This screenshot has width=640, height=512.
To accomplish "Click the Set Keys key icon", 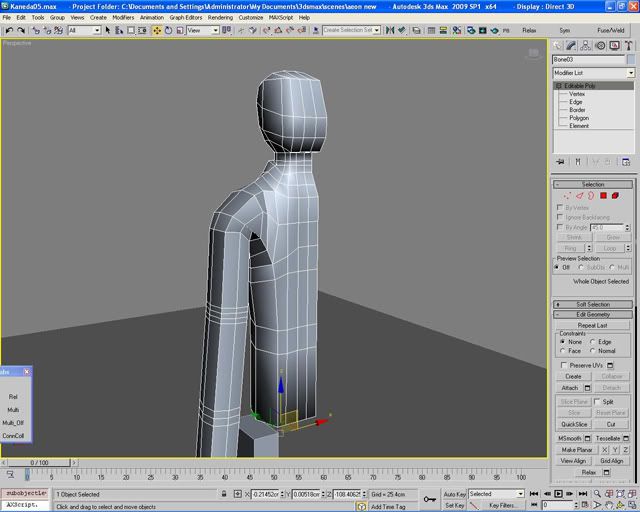I will pyautogui.click(x=429, y=499).
